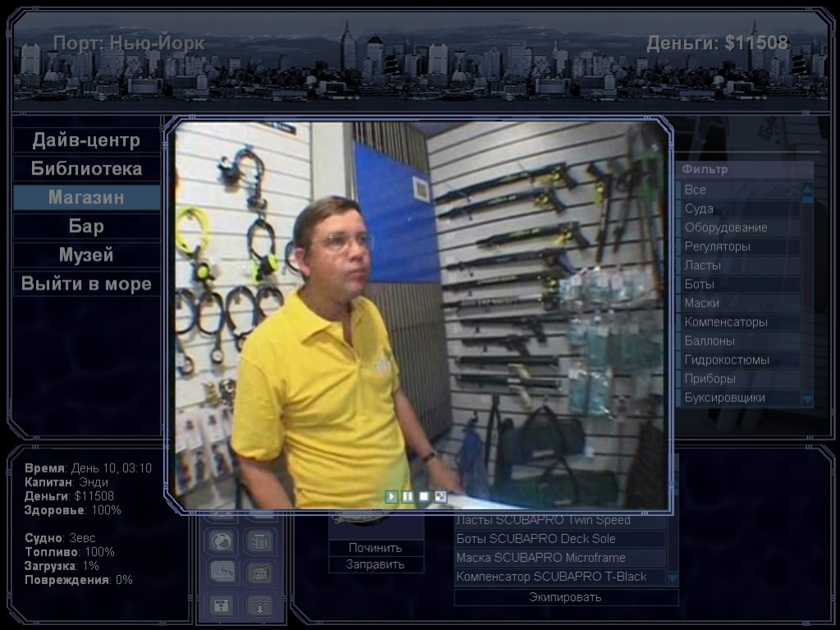840x630 pixels.
Task: Stop the shopkeeper video playback
Action: [424, 496]
